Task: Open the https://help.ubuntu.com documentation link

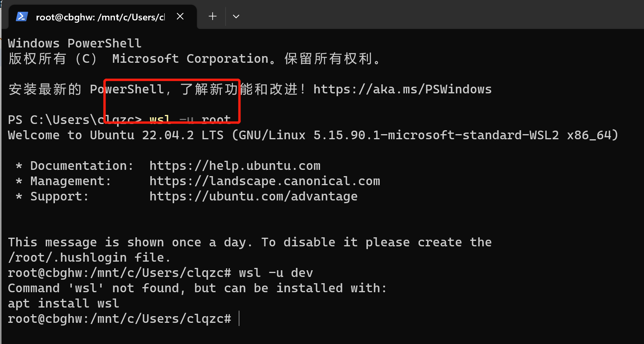Action: [235, 166]
